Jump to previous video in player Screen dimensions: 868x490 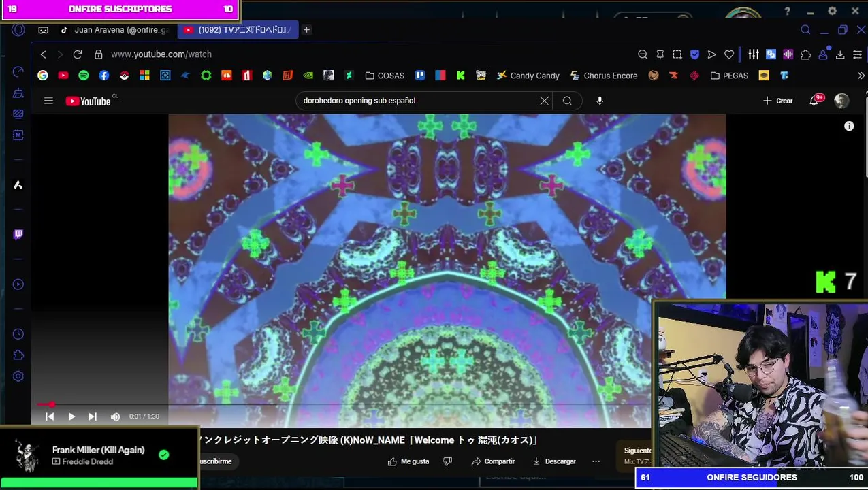pos(50,416)
